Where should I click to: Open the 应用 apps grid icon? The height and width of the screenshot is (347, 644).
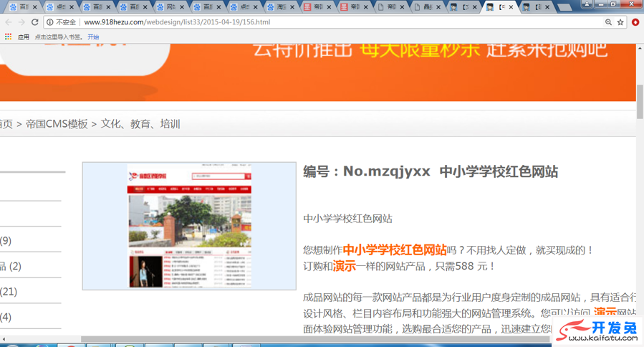tap(8, 37)
